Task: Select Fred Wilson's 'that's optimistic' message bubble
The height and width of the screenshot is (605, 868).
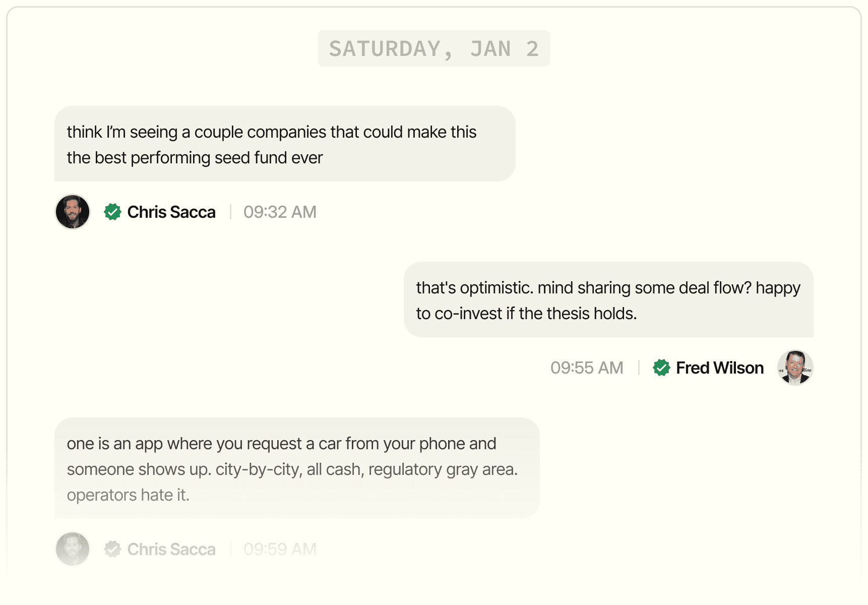Action: click(x=608, y=299)
